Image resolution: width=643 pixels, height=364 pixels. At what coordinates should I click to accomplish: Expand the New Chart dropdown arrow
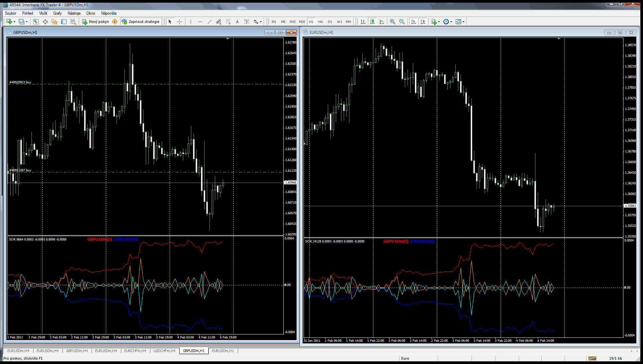14,22
